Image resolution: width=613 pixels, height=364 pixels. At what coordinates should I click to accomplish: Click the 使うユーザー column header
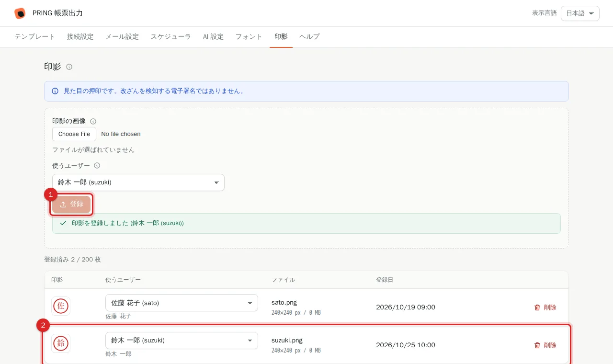(x=123, y=280)
